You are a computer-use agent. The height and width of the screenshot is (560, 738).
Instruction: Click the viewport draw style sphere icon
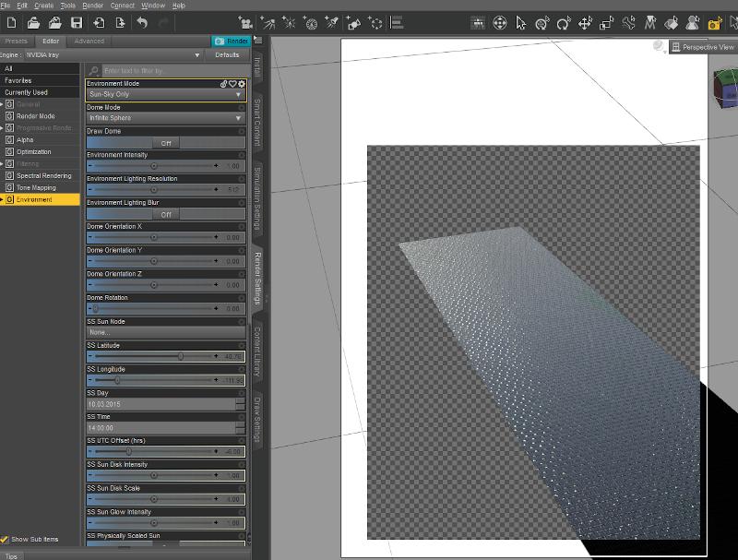pyautogui.click(x=659, y=45)
